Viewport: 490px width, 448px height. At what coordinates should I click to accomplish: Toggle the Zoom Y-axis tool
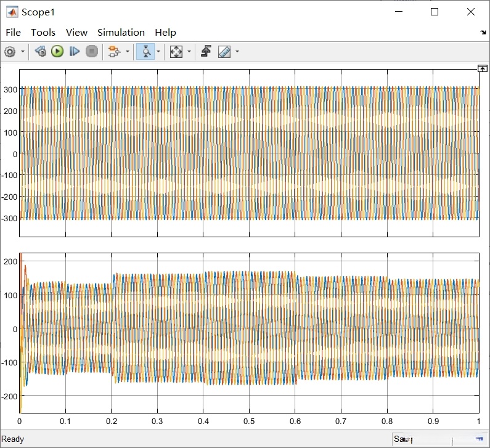(x=145, y=52)
